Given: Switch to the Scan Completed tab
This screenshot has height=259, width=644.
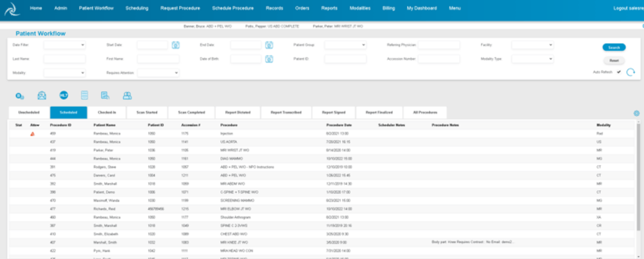Looking at the screenshot, I should (191, 113).
